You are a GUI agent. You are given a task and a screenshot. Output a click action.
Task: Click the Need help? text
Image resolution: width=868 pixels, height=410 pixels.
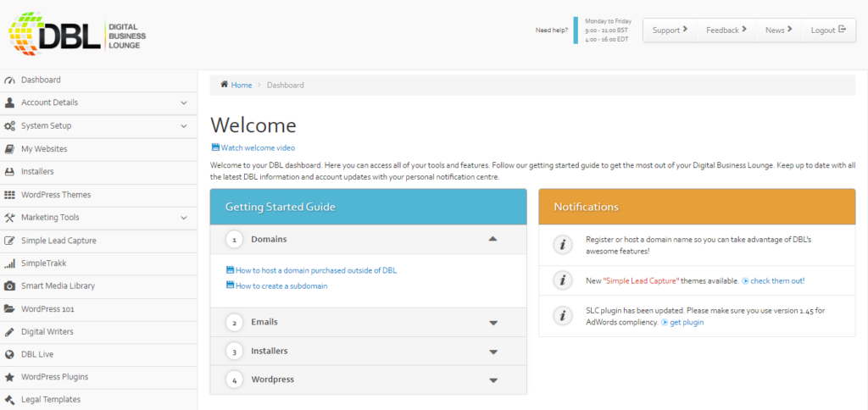click(551, 30)
